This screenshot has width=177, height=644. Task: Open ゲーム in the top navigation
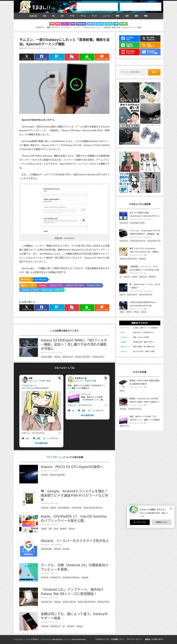[x=83, y=16]
